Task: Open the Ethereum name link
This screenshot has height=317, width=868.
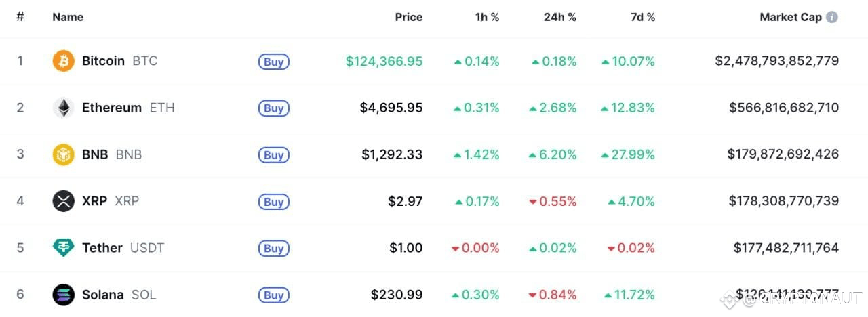Action: tap(112, 108)
